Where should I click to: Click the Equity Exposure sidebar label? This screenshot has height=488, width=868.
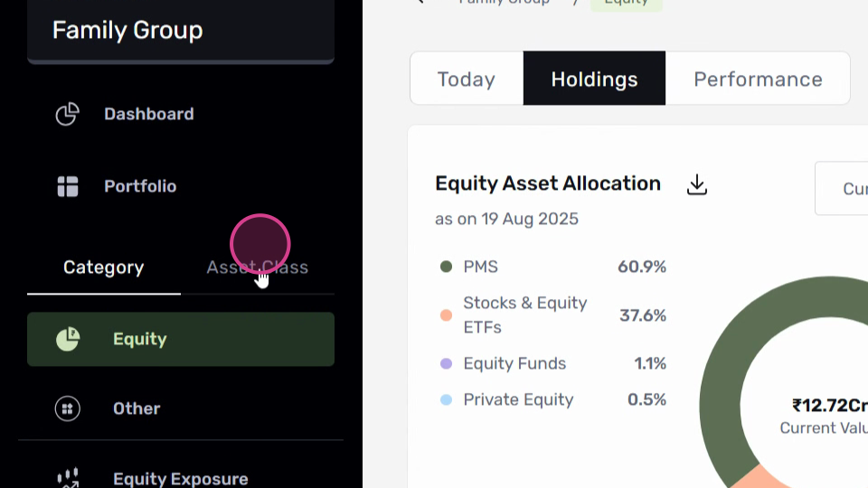click(181, 479)
